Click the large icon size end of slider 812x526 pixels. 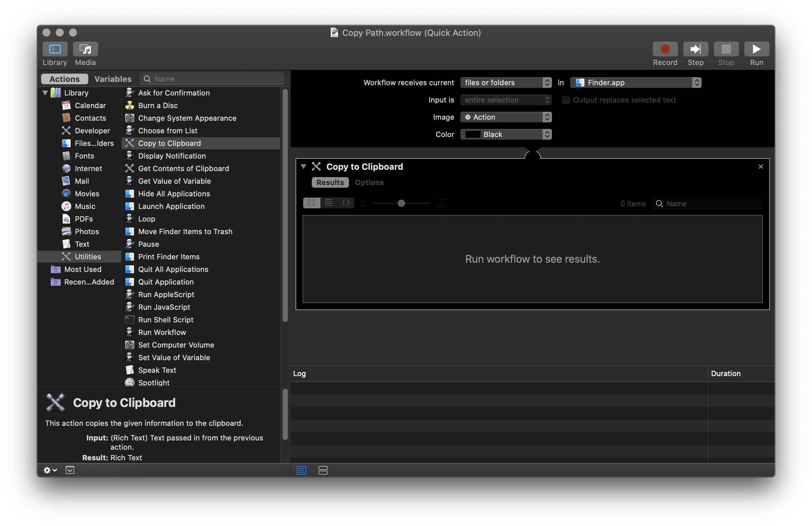pos(441,203)
